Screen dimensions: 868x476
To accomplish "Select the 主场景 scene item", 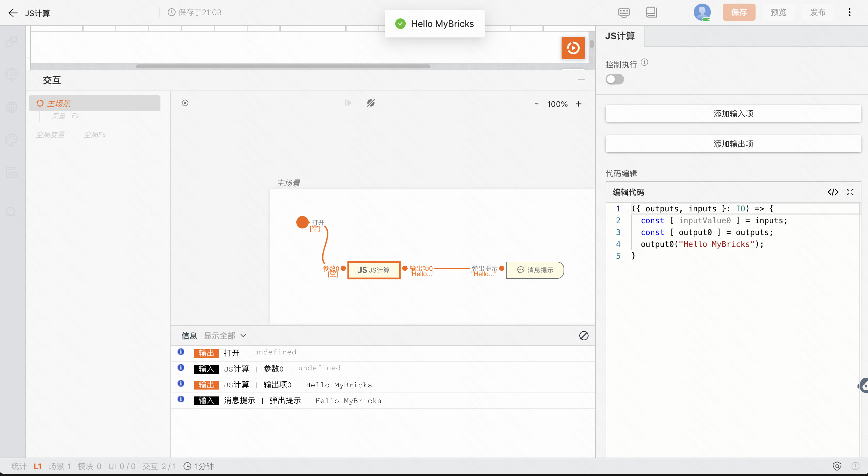I will coord(94,103).
